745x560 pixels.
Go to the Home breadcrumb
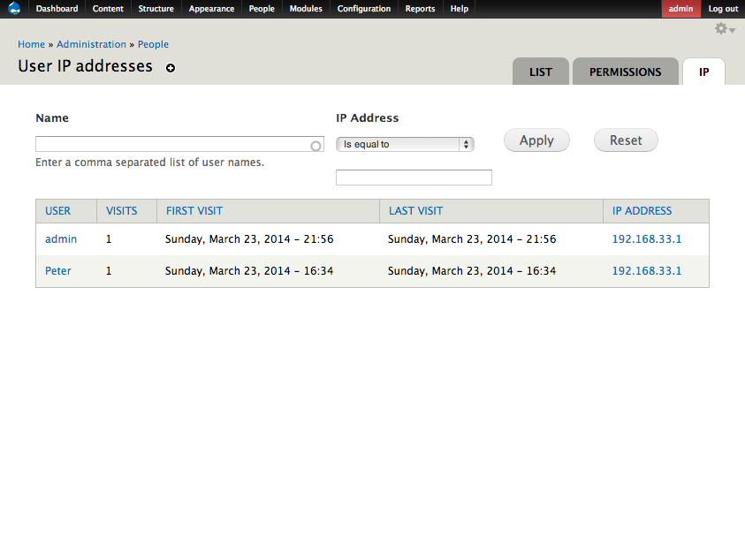31,44
